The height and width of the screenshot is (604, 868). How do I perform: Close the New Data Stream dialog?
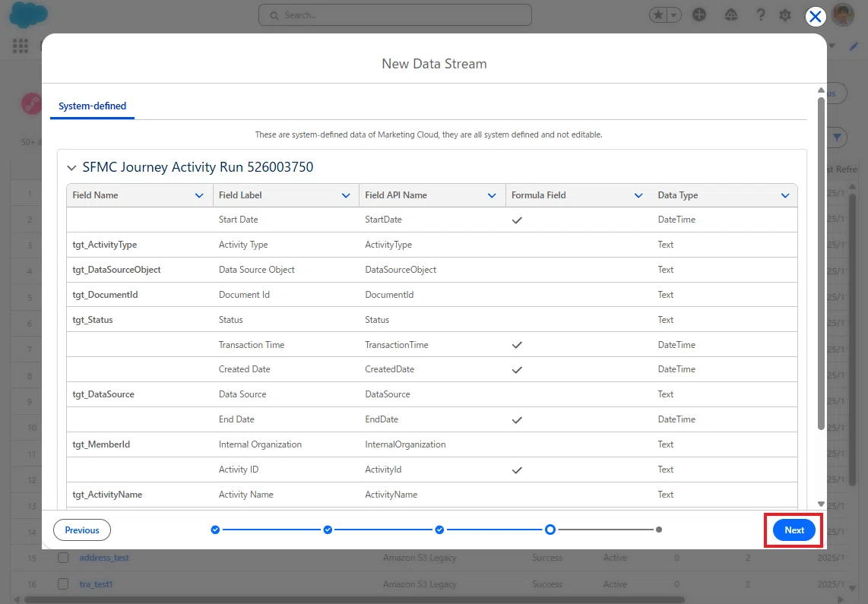[816, 17]
